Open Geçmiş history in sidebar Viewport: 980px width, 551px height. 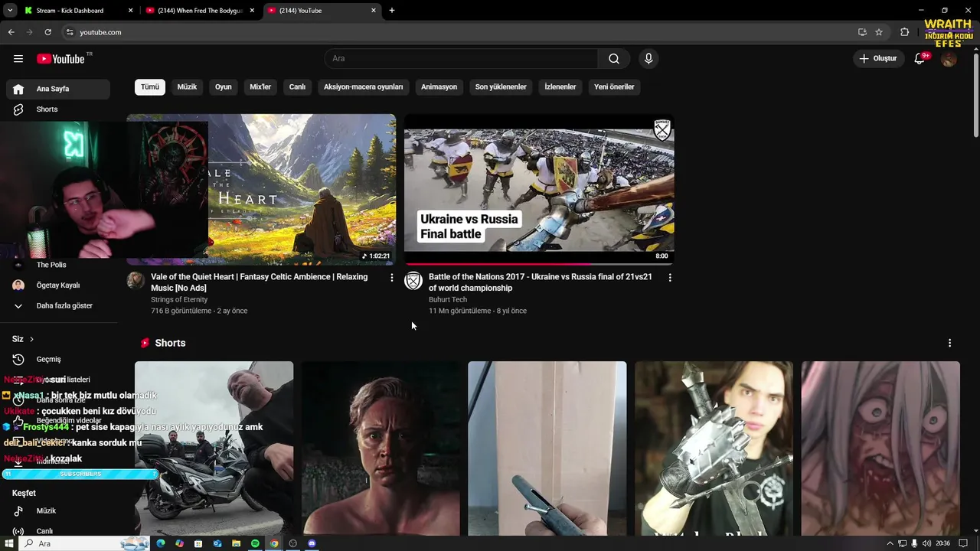(58, 360)
